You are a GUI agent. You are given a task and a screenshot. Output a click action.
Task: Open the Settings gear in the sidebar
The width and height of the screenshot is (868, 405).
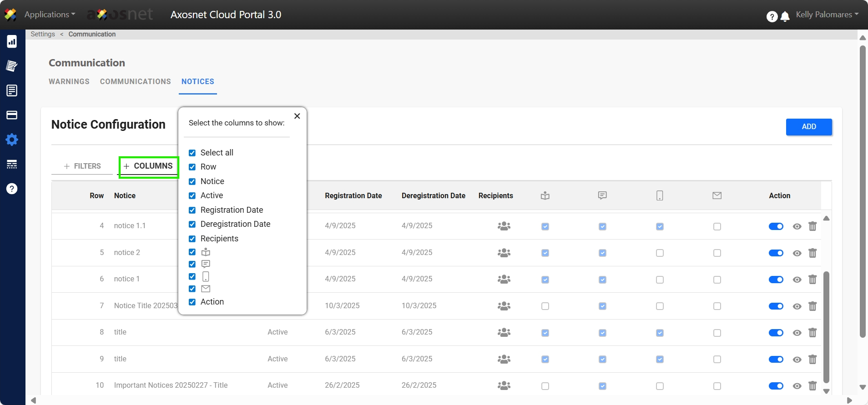coord(12,140)
